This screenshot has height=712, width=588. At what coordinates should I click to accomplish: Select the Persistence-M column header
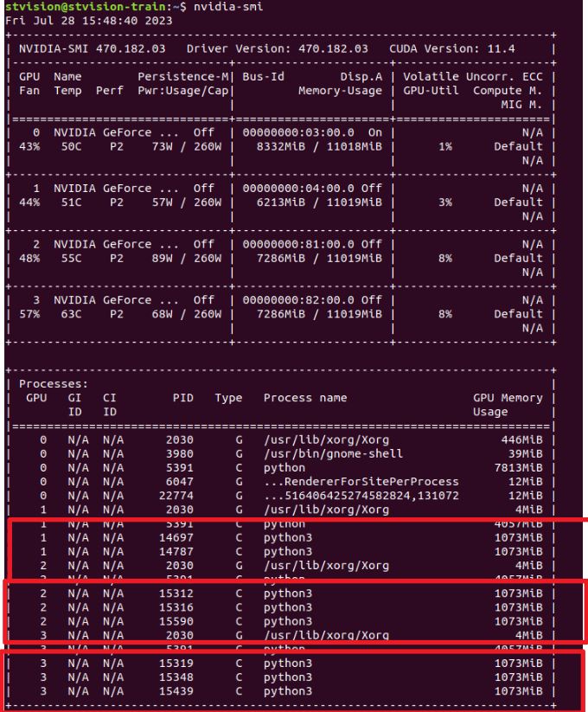point(183,77)
